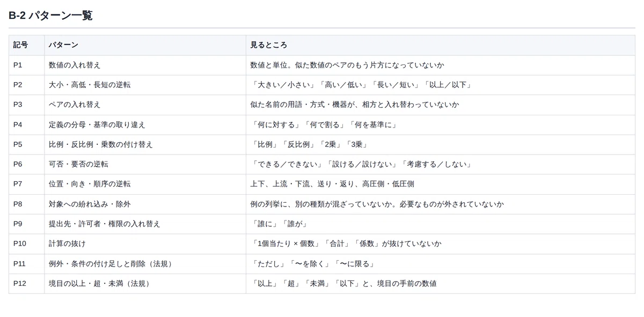Click the pattern '比例・反比例・乗数の付け替え'
Image resolution: width=644 pixels, height=317 pixels.
tap(101, 144)
